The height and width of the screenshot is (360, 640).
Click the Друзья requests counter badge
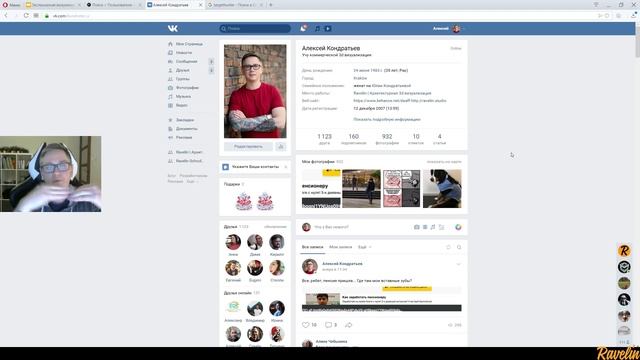[x=211, y=70]
